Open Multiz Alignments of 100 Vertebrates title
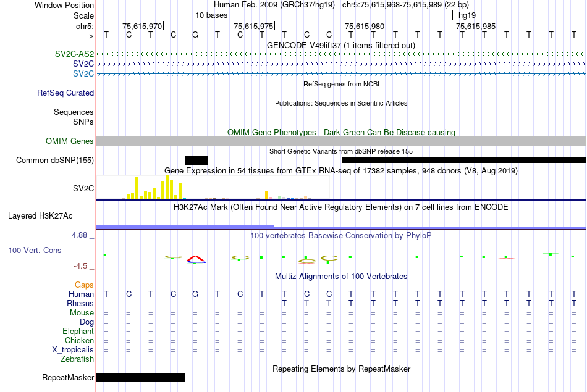 coord(341,277)
